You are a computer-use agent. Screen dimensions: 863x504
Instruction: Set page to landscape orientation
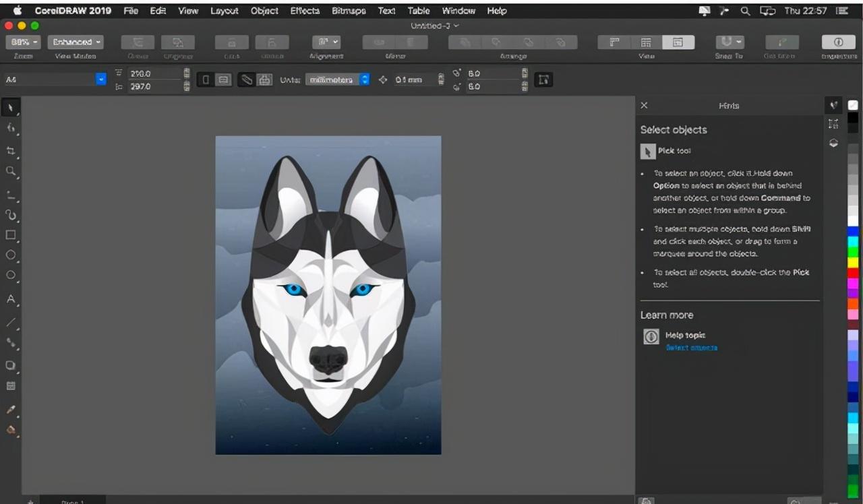(224, 80)
